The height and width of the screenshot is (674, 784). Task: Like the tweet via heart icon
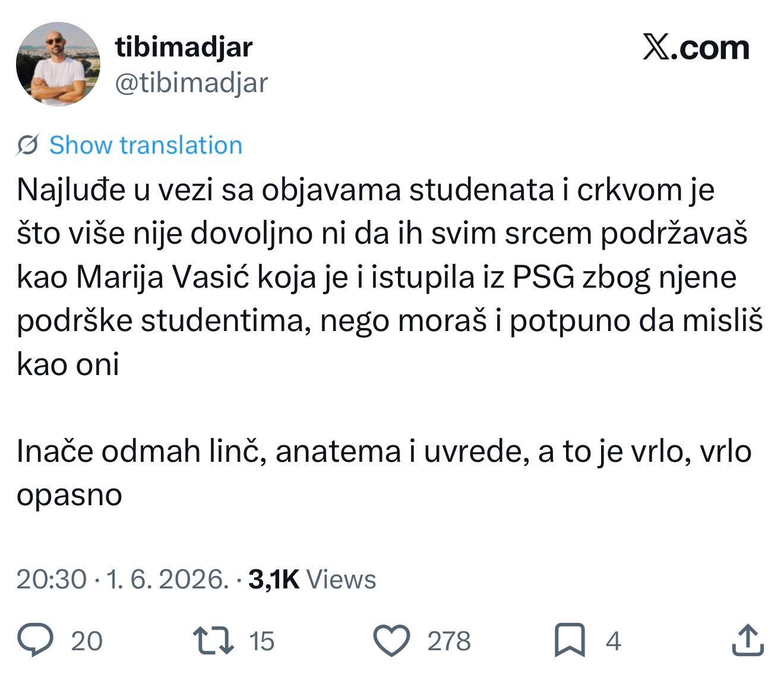(391, 641)
